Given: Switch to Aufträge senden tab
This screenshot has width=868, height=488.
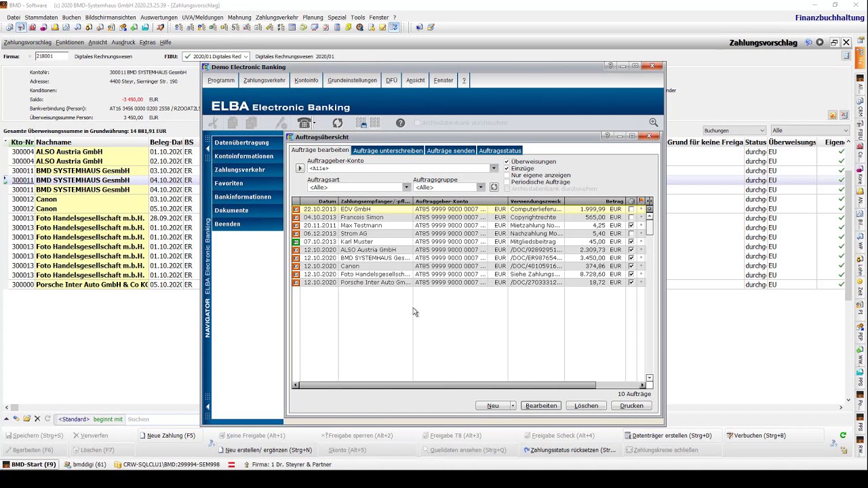Looking at the screenshot, I should point(450,150).
